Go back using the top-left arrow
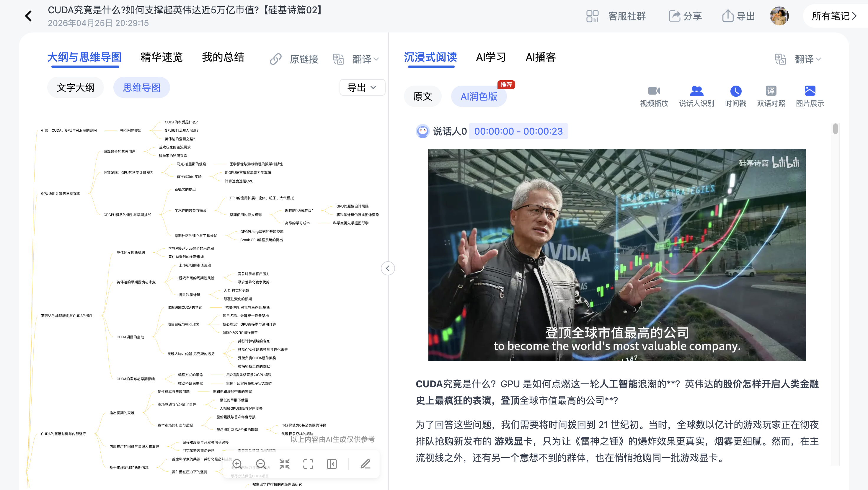This screenshot has width=868, height=490. (29, 16)
